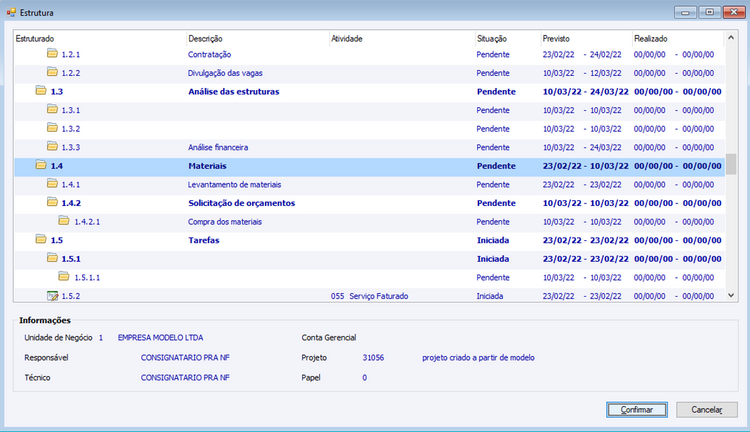Viewport: 750px width, 432px height.
Task: Click the 'Contratação' description
Action: click(x=210, y=55)
